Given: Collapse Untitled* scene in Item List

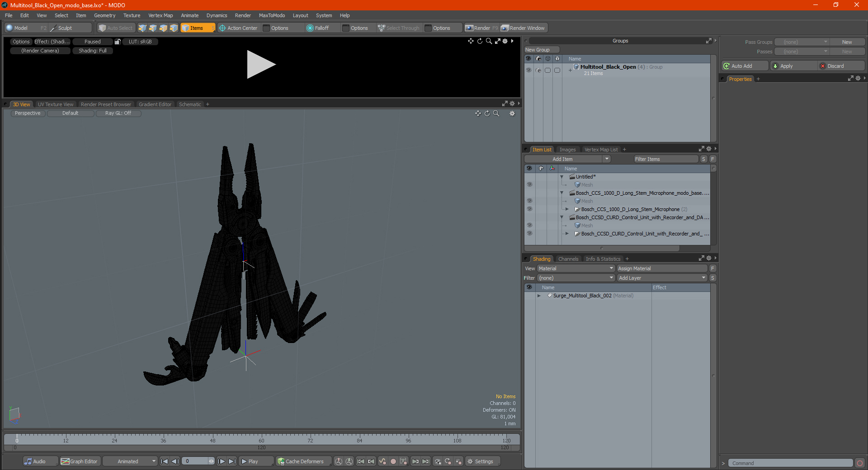Looking at the screenshot, I should coord(562,177).
